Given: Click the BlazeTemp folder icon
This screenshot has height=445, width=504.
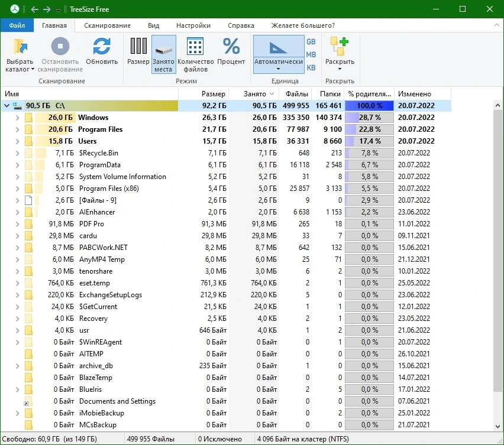Looking at the screenshot, I should [28, 378].
